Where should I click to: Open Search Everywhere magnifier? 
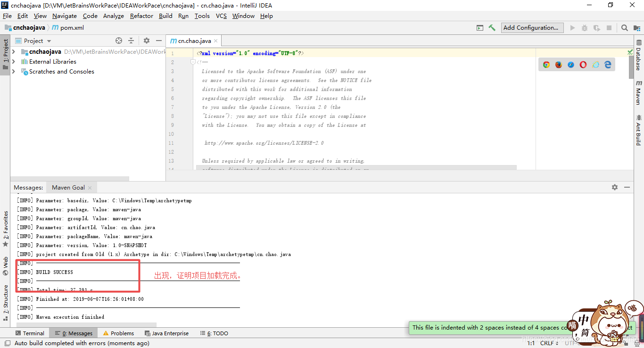(625, 28)
